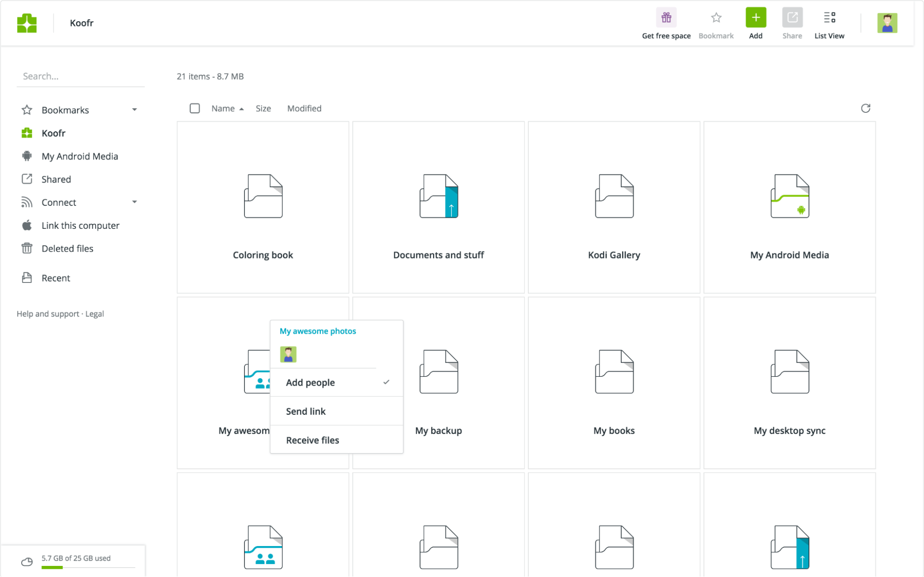Toggle the select all checkbox

pos(195,108)
